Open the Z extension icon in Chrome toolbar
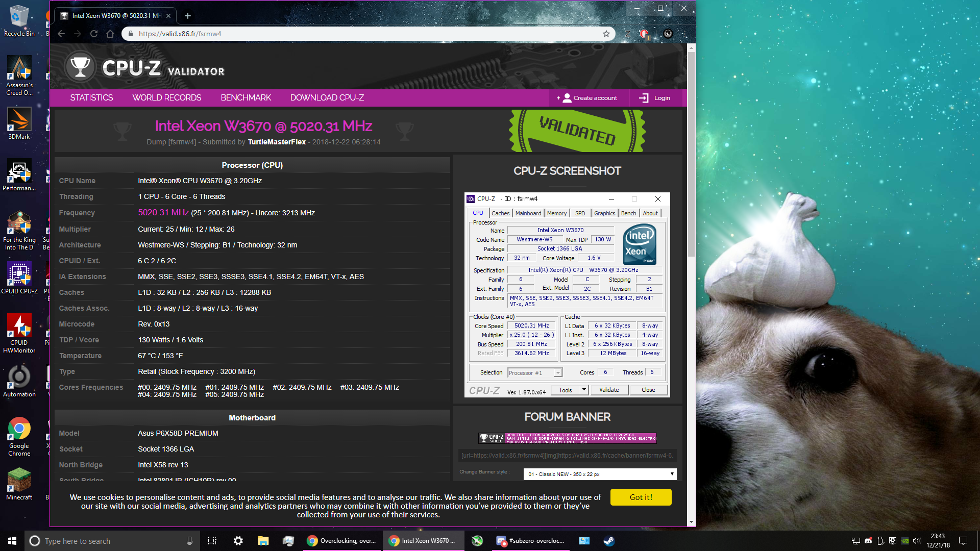The image size is (980, 551). pyautogui.click(x=627, y=34)
